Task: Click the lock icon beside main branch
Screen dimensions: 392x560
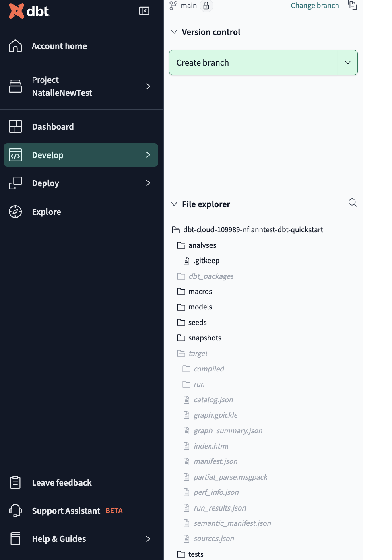Action: pyautogui.click(x=206, y=6)
